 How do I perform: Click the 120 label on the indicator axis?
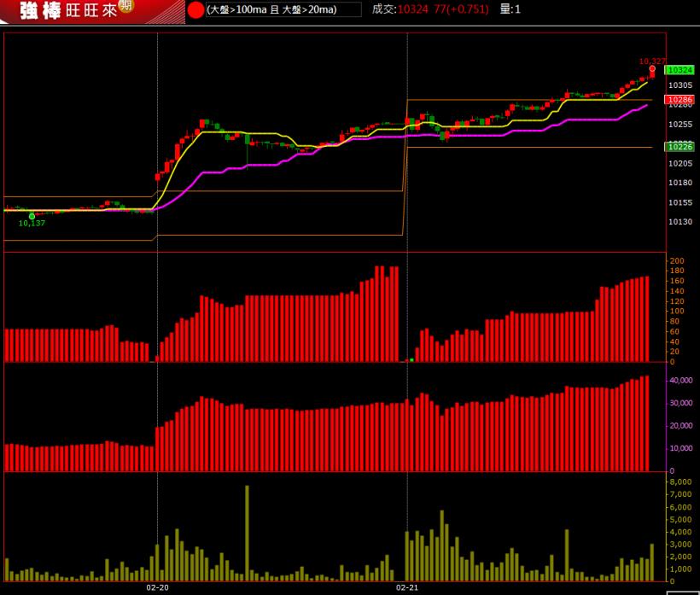pyautogui.click(x=677, y=301)
